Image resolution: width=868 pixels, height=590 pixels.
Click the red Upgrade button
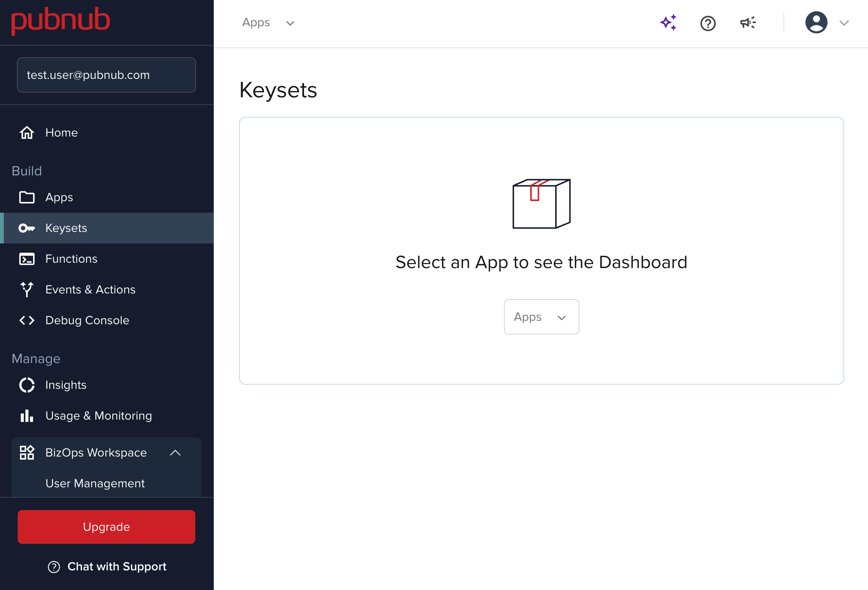pos(106,527)
